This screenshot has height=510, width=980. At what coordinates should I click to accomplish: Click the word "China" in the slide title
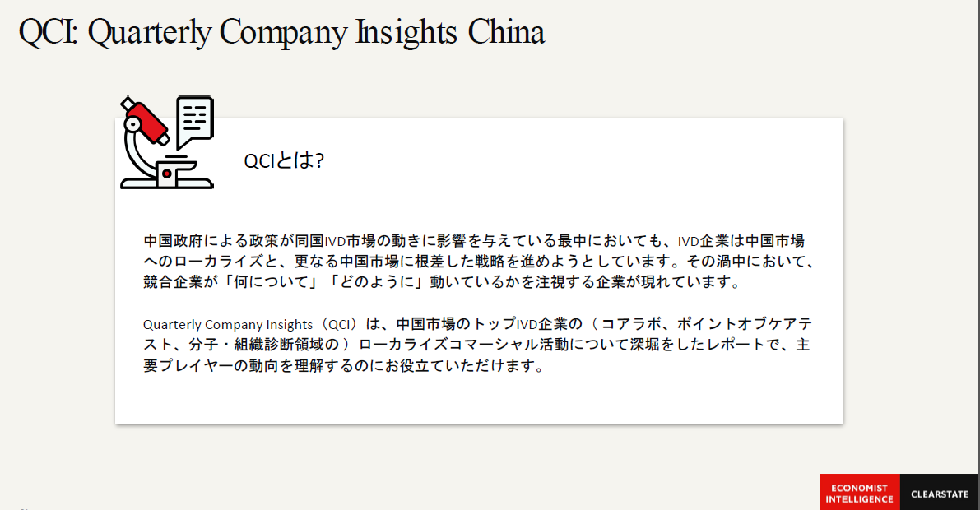click(506, 33)
